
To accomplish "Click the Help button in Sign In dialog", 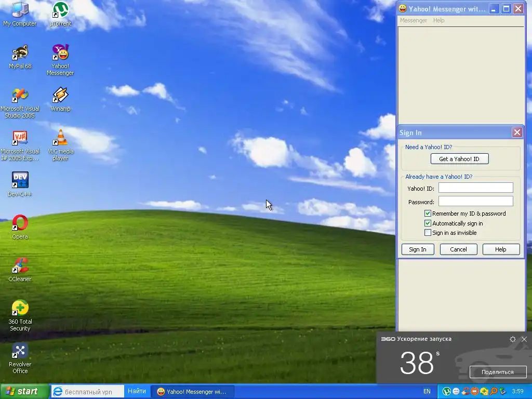I will tap(501, 249).
